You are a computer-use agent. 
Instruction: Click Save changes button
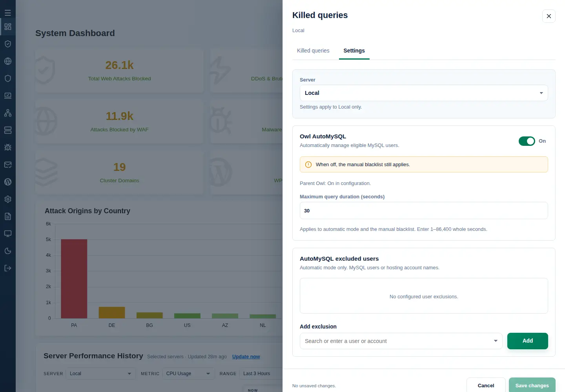pos(532,385)
